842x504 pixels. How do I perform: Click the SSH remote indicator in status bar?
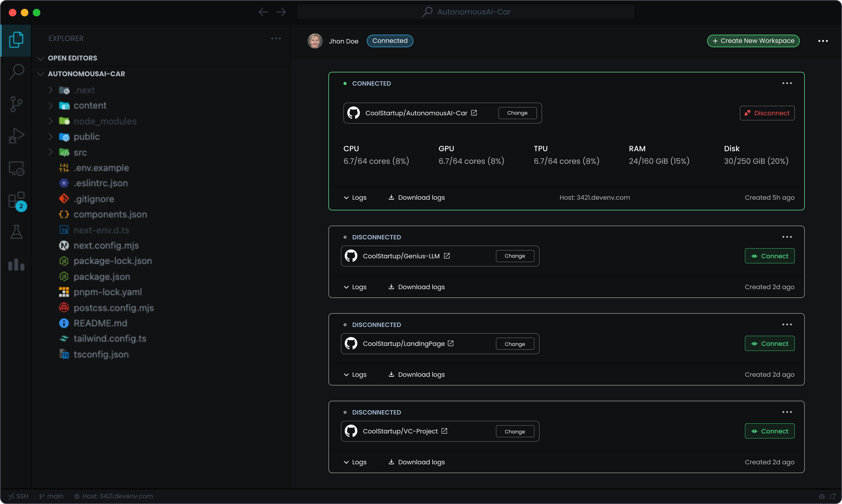tap(18, 496)
